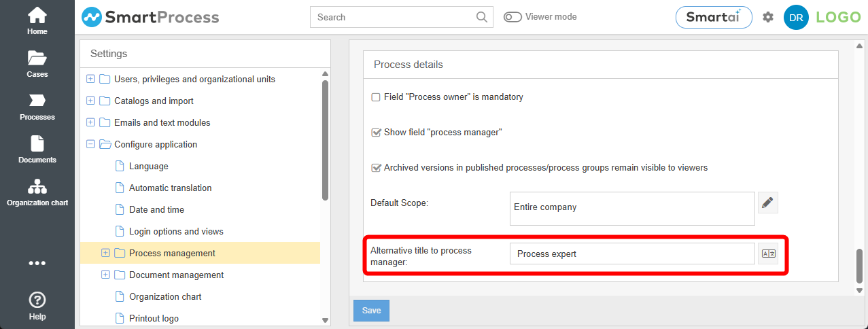
Task: Expand 'Process management' node
Action: 105,253
